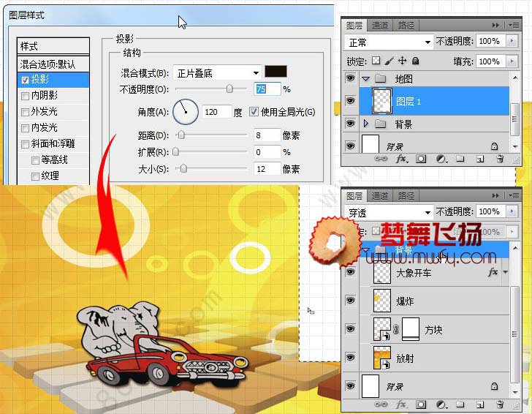532x414 pixels.
Task: Open fill slider arrow in top panel
Action: 512,61
